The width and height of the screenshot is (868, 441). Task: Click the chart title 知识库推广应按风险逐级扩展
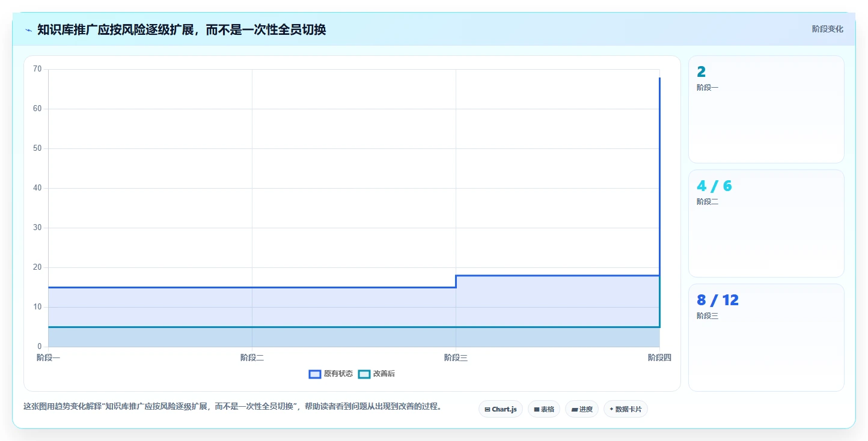pyautogui.click(x=182, y=29)
